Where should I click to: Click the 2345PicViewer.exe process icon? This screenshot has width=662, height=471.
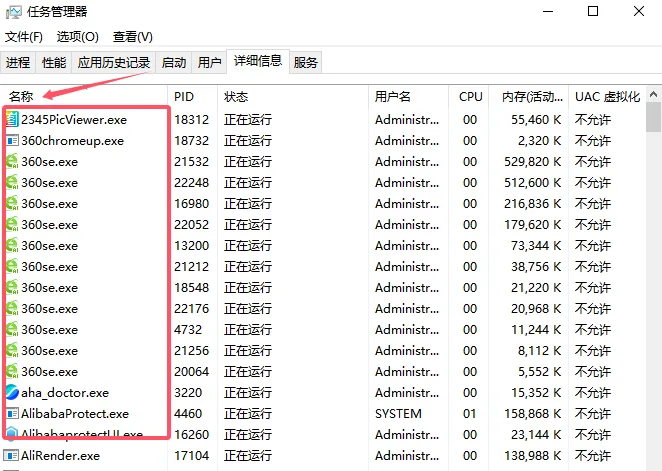12,119
